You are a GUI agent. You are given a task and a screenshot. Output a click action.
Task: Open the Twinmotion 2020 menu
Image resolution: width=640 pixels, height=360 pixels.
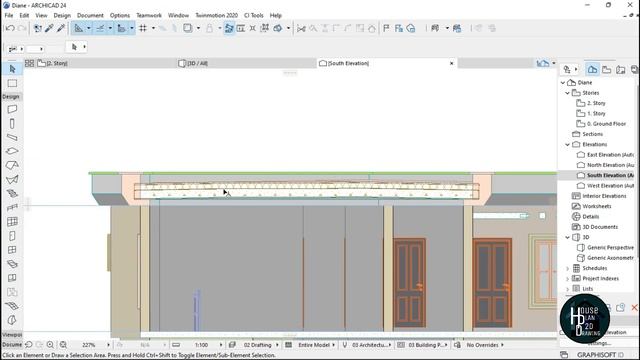pyautogui.click(x=216, y=15)
